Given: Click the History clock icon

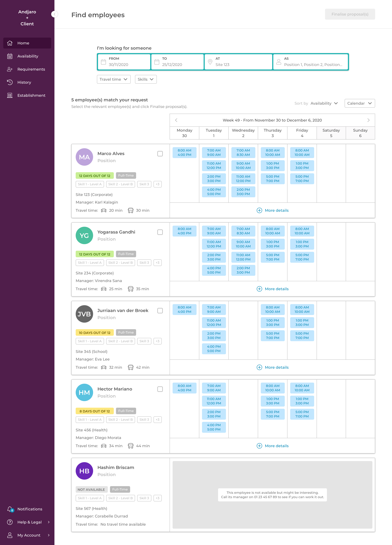Looking at the screenshot, I should coord(10,82).
